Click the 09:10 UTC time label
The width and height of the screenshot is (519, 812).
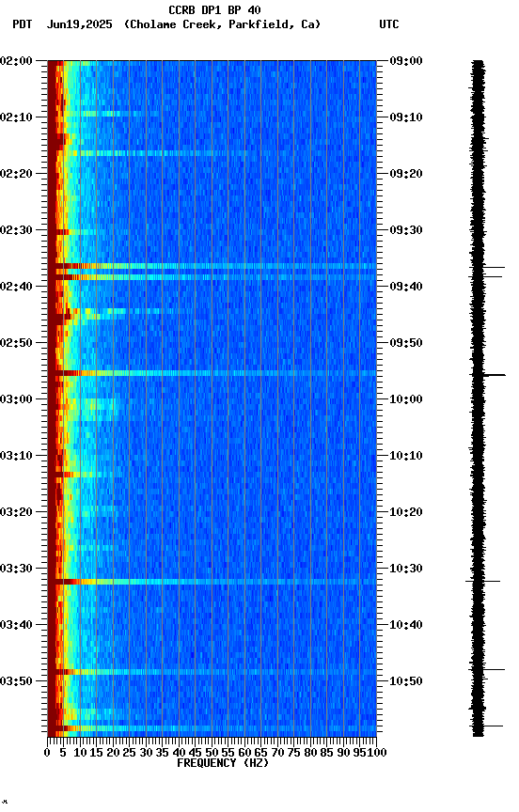coord(406,117)
